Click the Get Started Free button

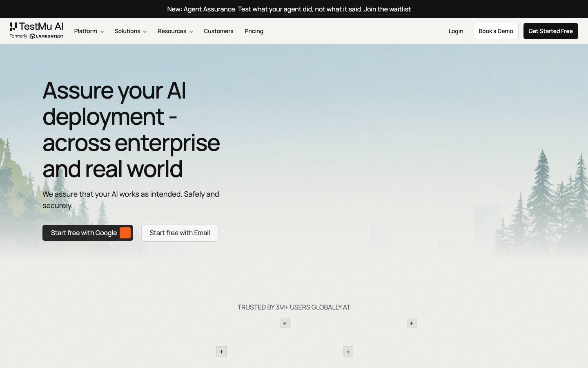click(x=550, y=31)
